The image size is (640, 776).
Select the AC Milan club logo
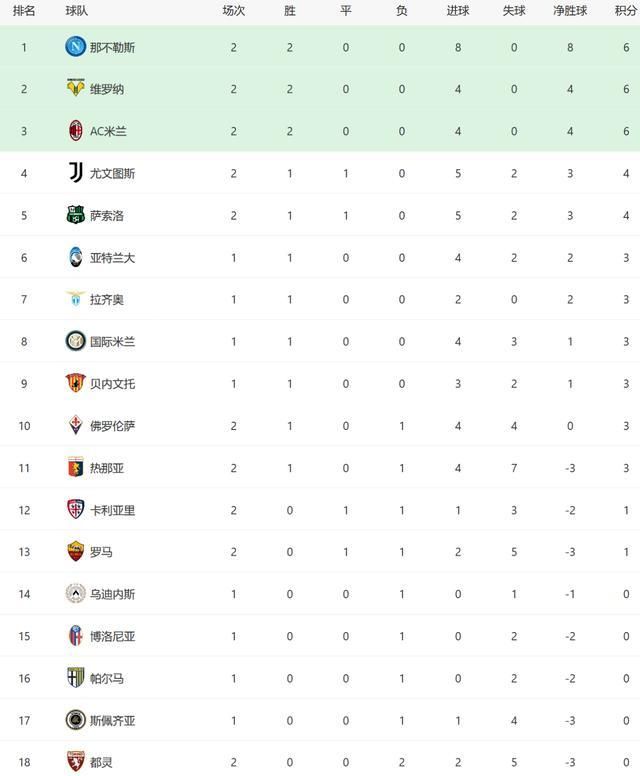click(x=75, y=131)
